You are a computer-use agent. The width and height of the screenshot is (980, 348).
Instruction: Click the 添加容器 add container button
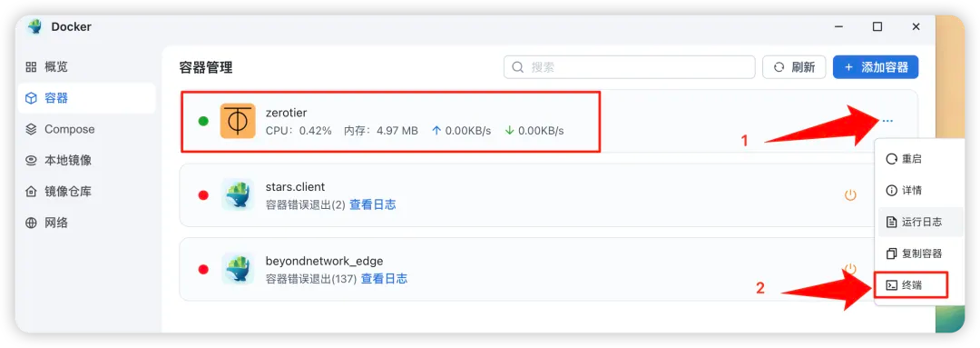point(876,67)
